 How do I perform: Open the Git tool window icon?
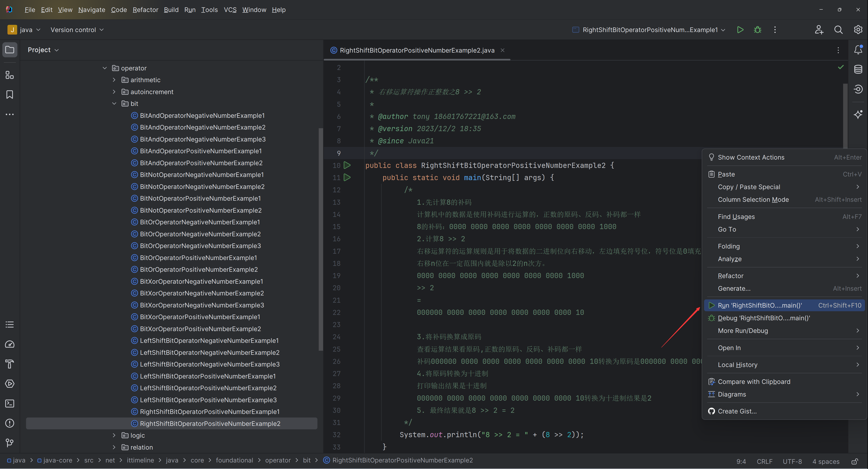10,443
